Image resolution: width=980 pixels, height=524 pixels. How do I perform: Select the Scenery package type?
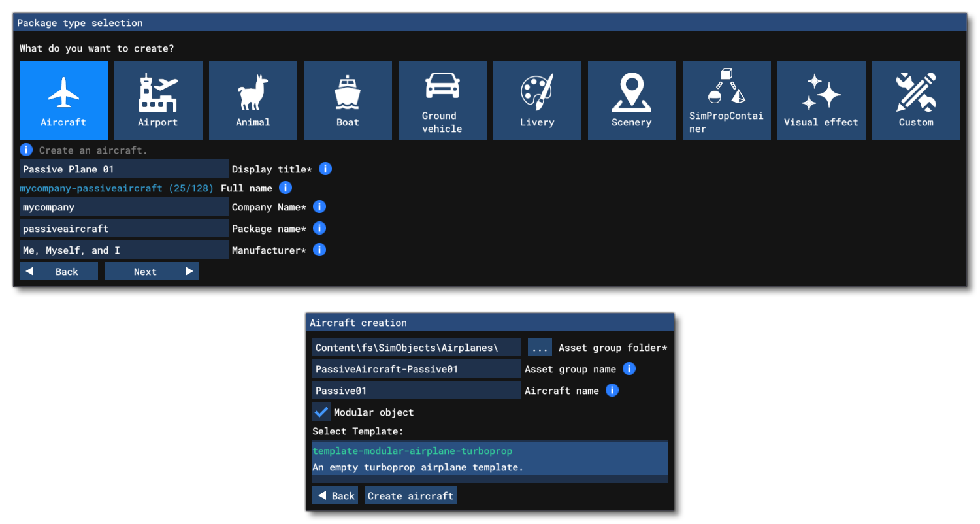tap(632, 100)
